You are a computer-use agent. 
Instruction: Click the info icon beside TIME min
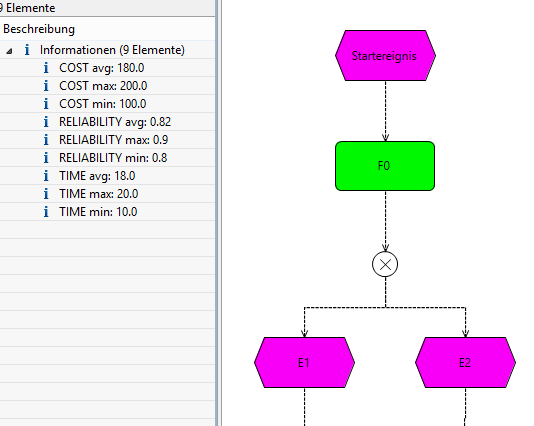click(x=46, y=212)
